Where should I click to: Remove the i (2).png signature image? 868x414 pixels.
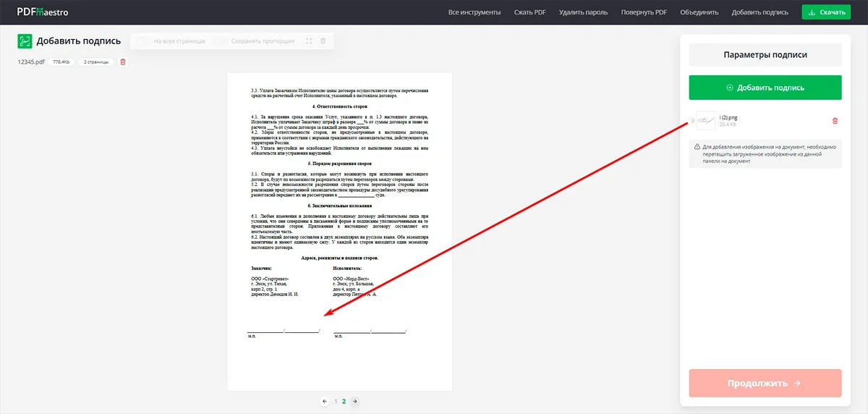coord(835,121)
